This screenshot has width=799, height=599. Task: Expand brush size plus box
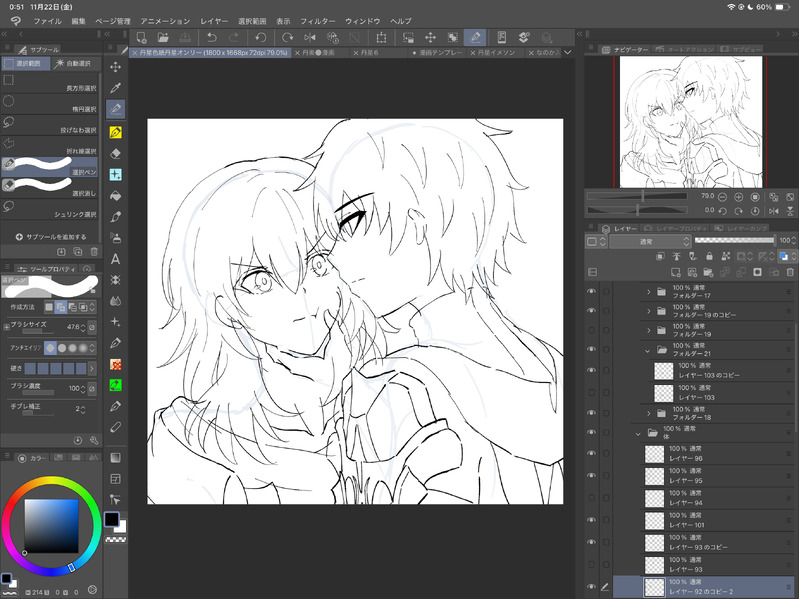[7, 327]
